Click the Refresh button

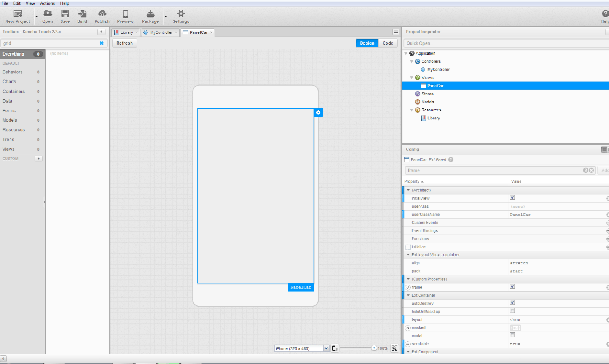pos(125,43)
